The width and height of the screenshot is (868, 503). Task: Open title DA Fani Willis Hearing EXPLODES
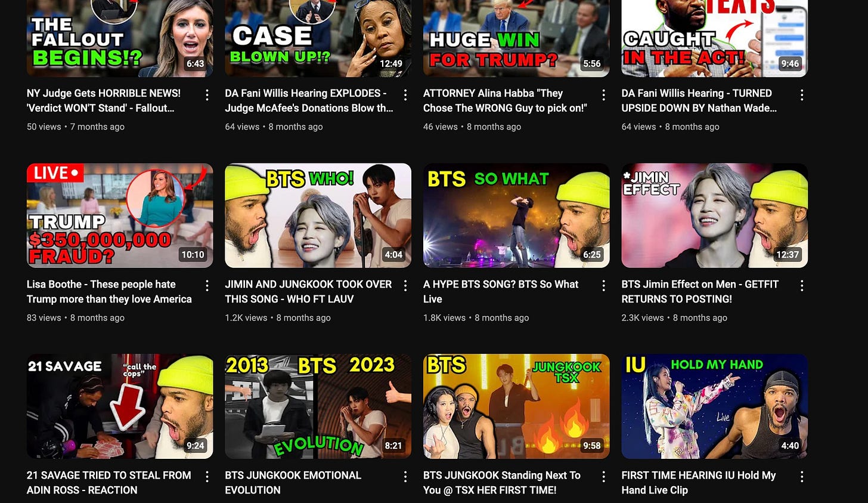[309, 101]
